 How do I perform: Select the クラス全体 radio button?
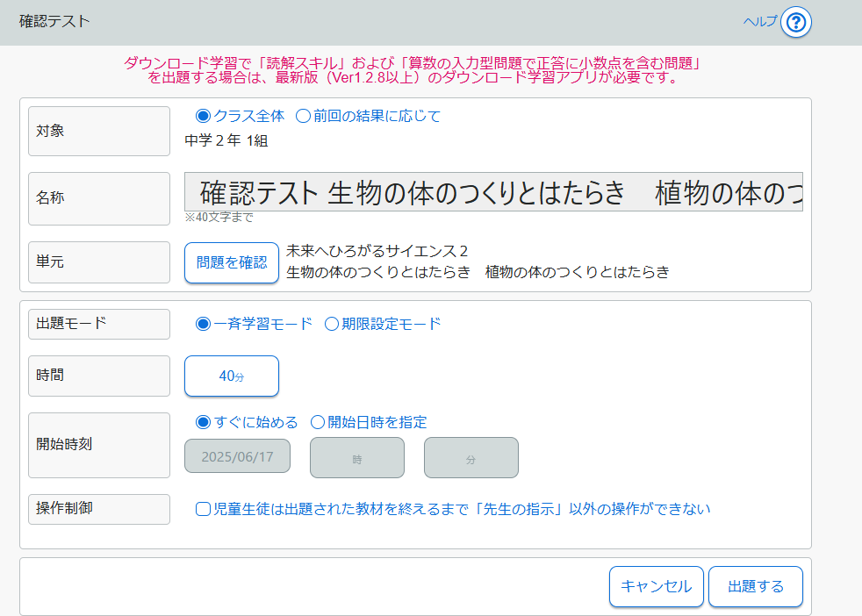[204, 116]
